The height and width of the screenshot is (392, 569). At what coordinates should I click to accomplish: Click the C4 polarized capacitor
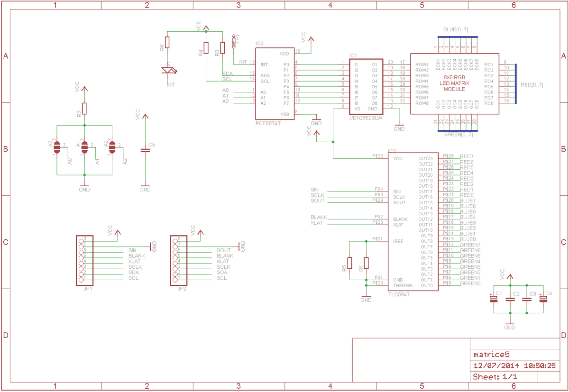(x=543, y=299)
